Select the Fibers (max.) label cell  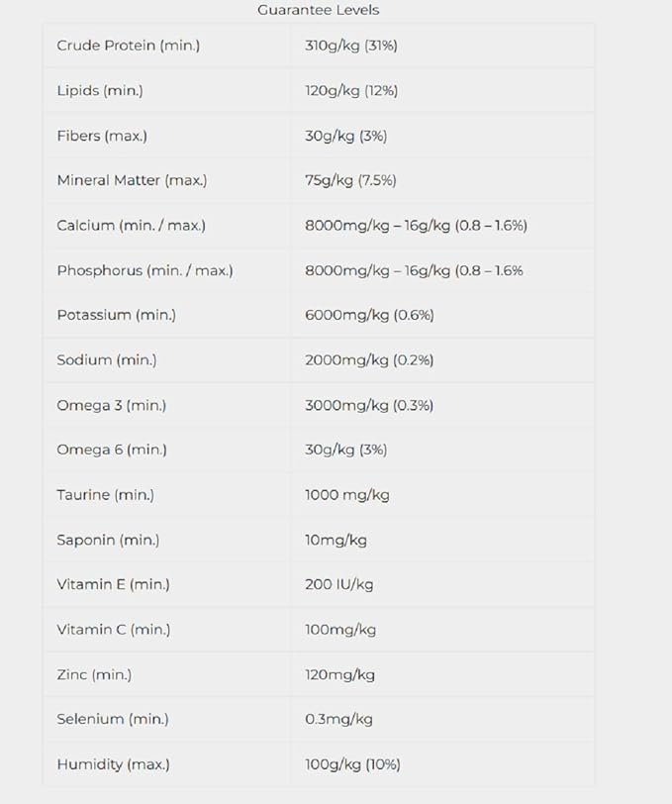point(102,136)
